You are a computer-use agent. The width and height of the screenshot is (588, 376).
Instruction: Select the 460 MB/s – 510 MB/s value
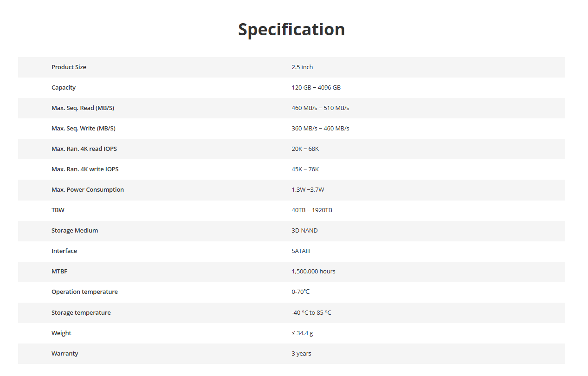pyautogui.click(x=320, y=108)
